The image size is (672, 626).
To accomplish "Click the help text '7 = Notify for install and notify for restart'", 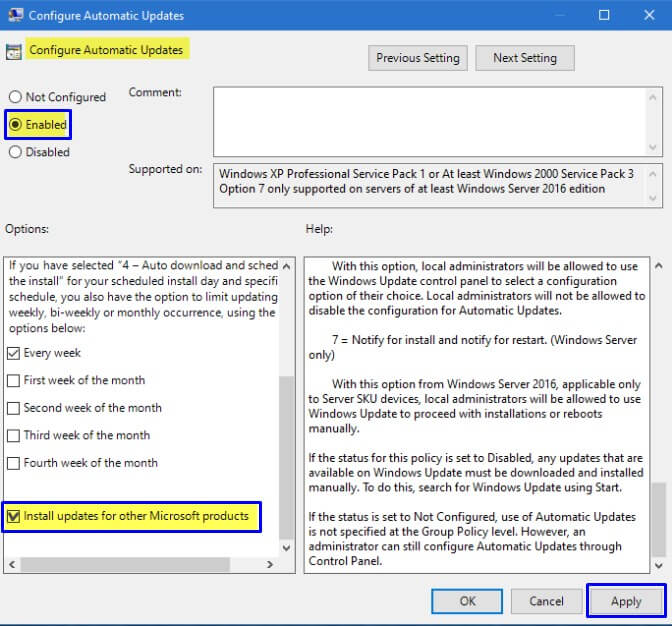I will pos(439,340).
